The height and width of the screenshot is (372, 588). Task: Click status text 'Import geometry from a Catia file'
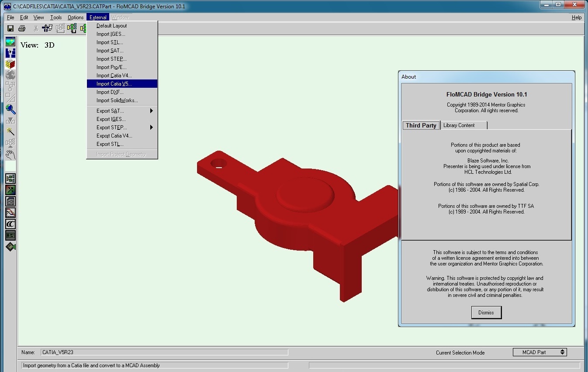coord(91,365)
